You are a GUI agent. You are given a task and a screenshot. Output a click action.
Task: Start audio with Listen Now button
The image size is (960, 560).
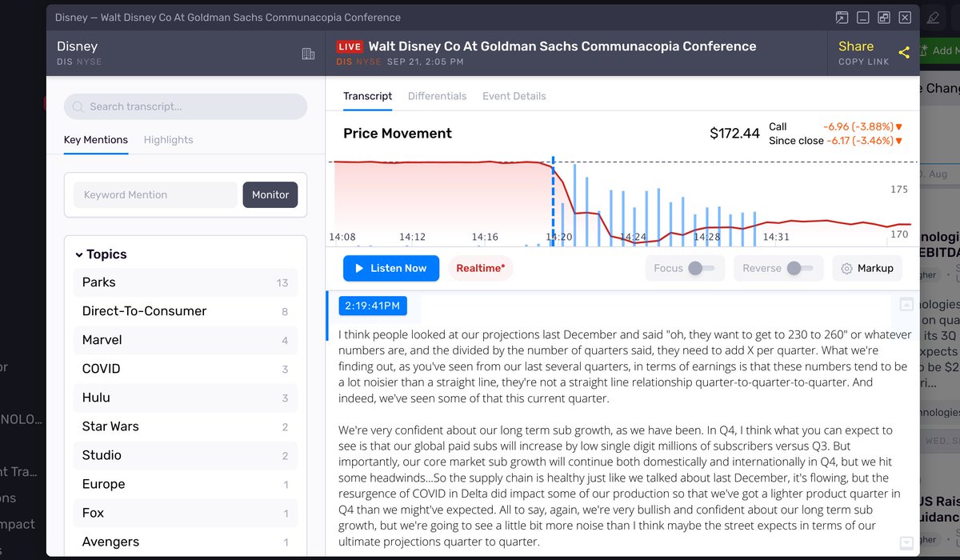click(x=391, y=269)
